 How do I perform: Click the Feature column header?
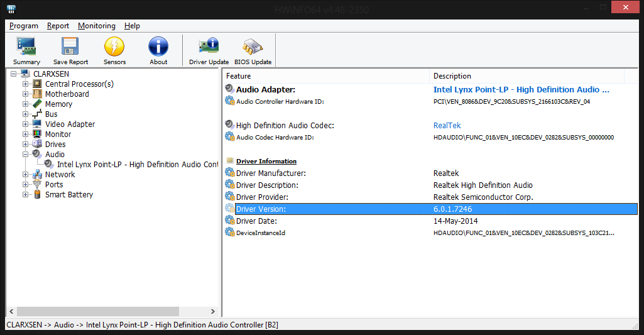click(325, 76)
